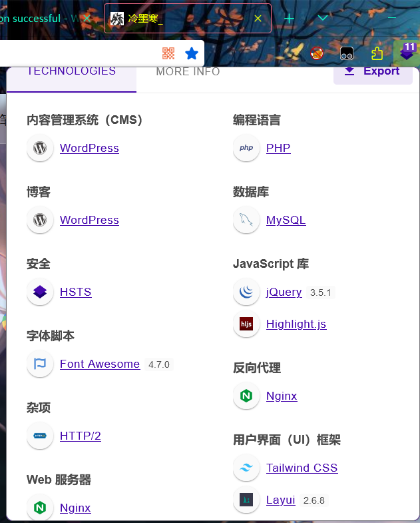420x523 pixels.
Task: Click the Font Awesome version 4.7.0
Action: click(x=159, y=364)
